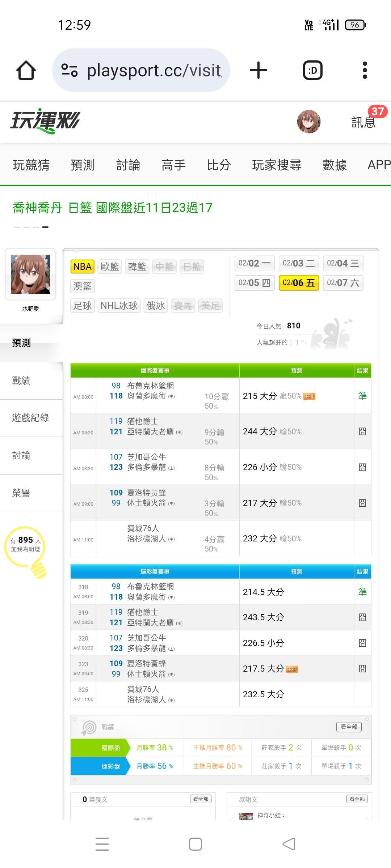Open the user avatar in header
This screenshot has height=868, width=391.
click(309, 122)
